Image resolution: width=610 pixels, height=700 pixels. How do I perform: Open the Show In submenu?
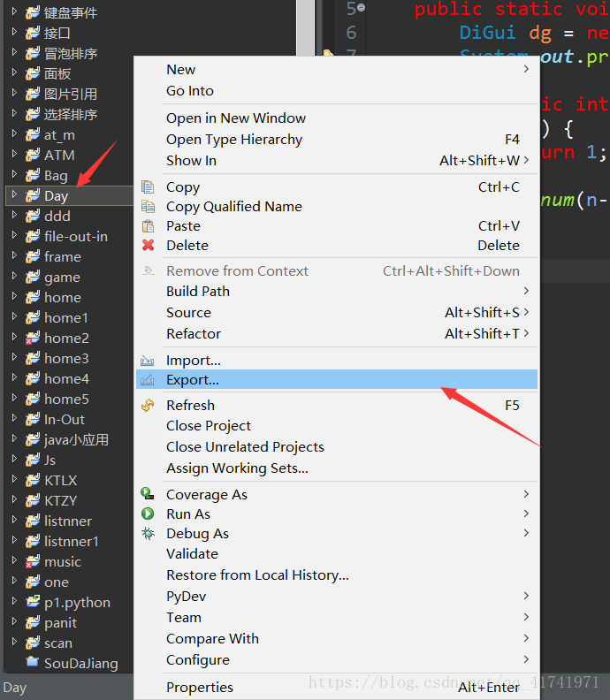337,160
